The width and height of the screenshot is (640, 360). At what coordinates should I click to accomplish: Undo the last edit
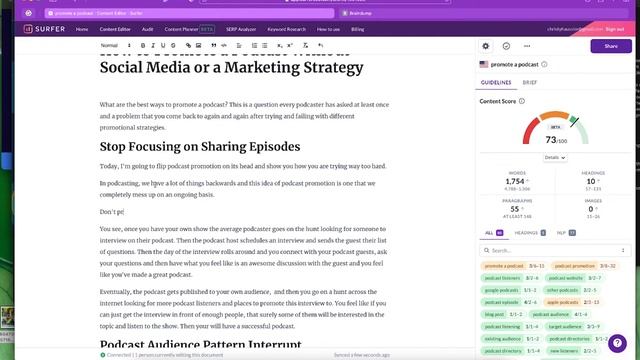point(320,45)
